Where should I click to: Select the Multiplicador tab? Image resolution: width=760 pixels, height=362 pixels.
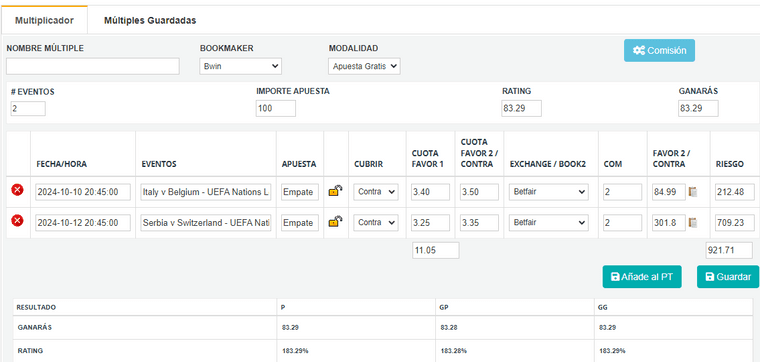44,20
